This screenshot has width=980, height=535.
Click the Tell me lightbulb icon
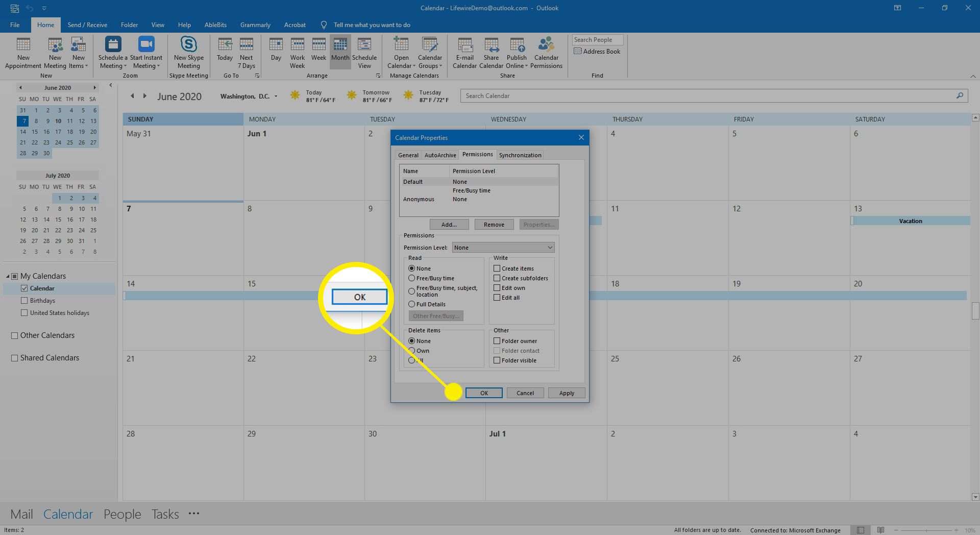click(x=324, y=25)
